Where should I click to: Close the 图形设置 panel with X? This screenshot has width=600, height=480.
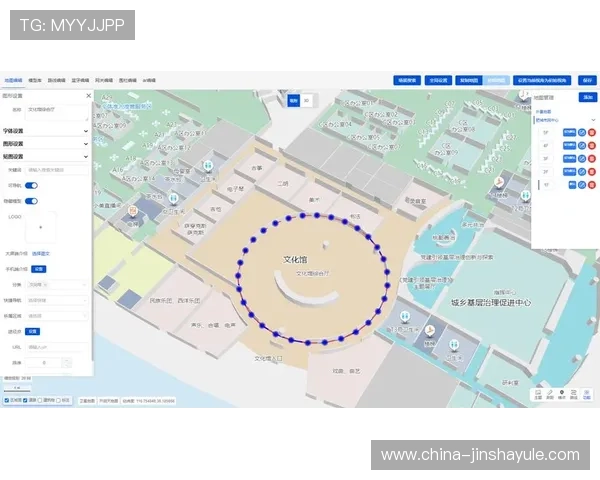(88, 96)
